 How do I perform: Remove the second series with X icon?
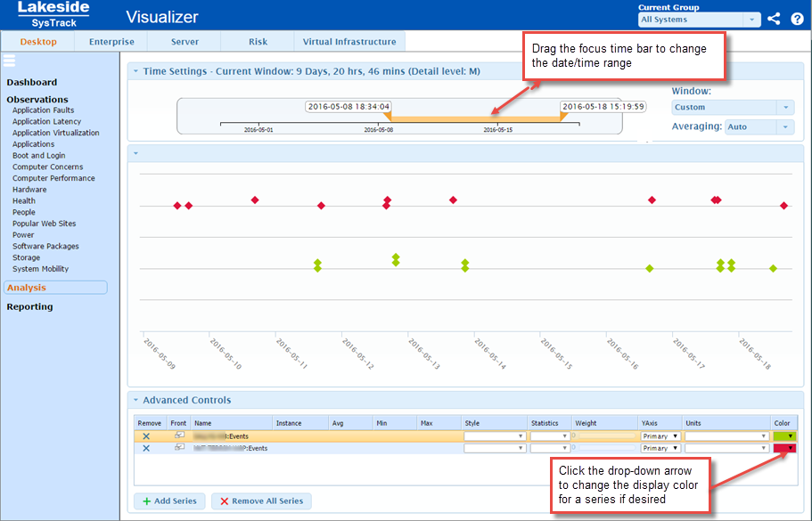coord(146,448)
